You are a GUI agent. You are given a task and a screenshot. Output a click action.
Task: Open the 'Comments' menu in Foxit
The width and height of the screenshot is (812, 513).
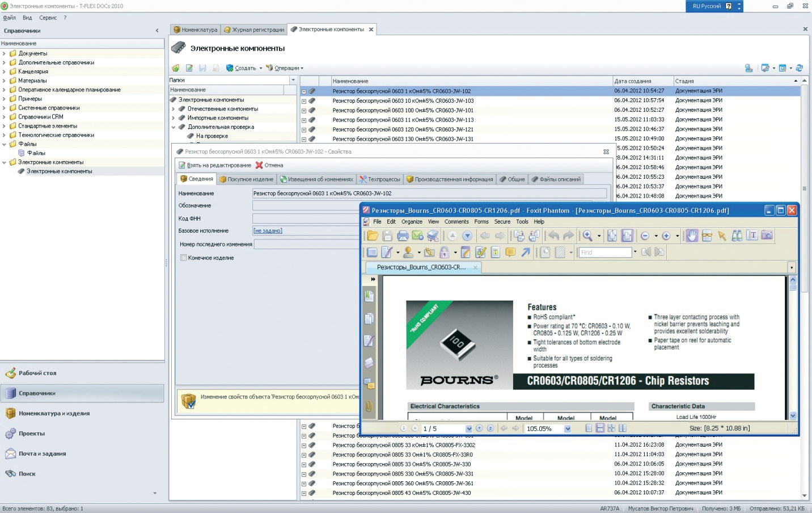coord(456,222)
